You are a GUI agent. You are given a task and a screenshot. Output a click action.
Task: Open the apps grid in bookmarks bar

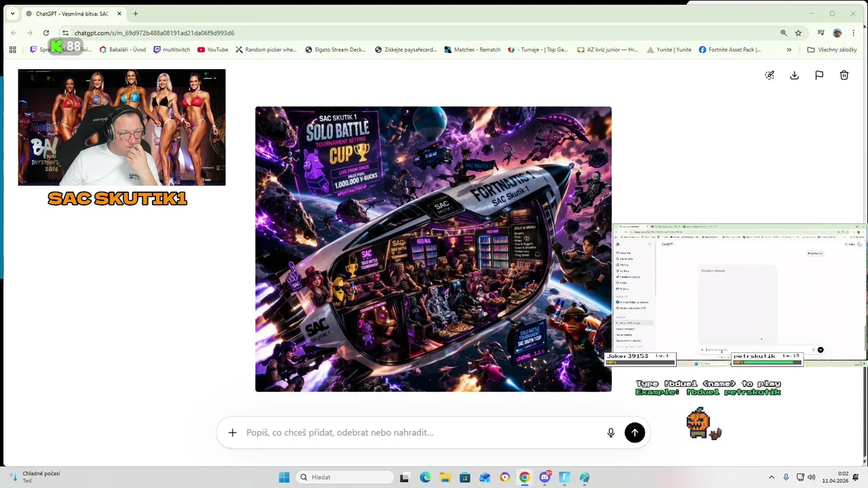(12, 49)
